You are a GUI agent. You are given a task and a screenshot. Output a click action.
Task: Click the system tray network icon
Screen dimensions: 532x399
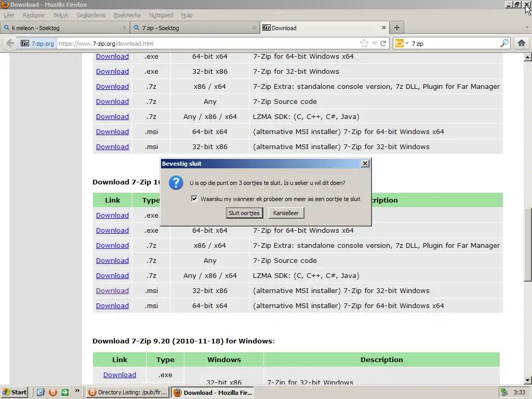point(504,392)
